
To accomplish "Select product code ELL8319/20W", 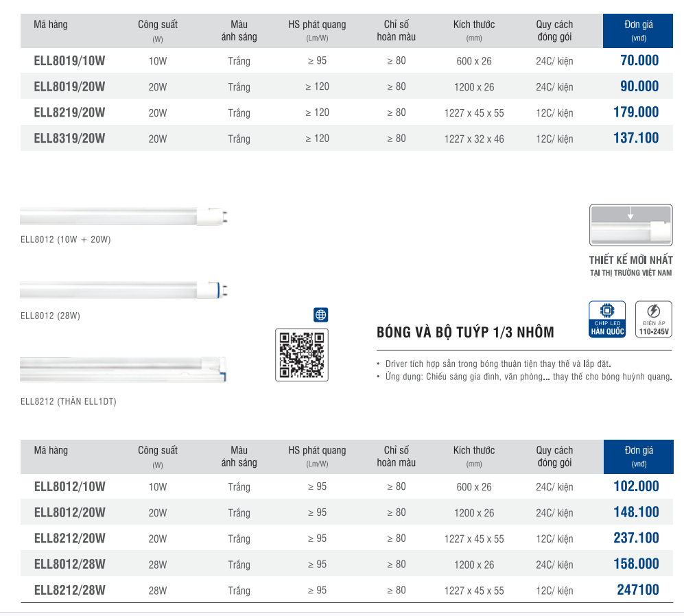I will [x=69, y=139].
